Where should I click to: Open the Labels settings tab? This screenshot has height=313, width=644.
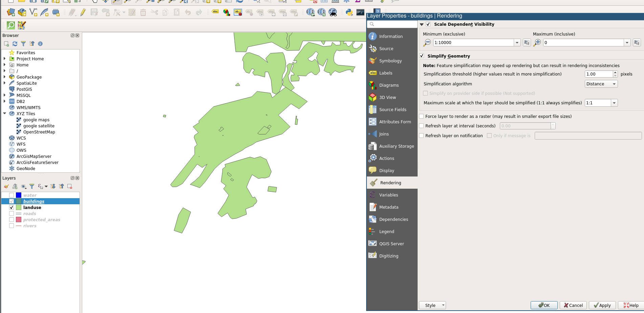(x=385, y=73)
